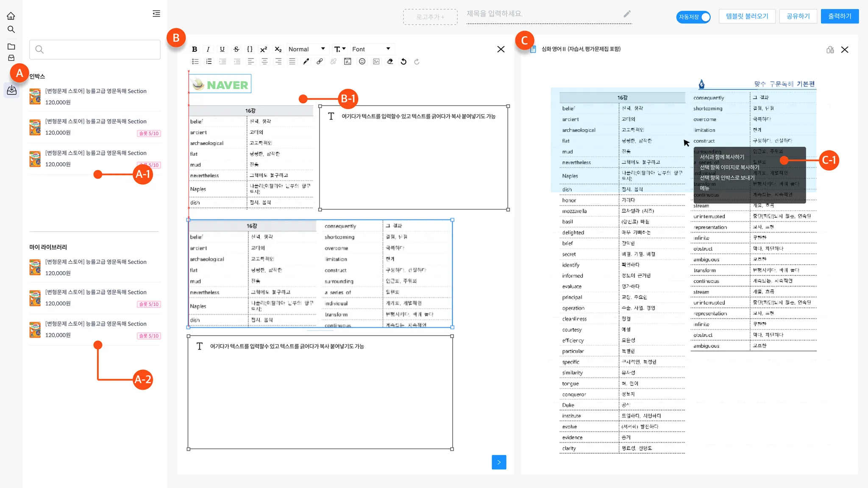Toggle bold formatting in editor toolbar
868x488 pixels.
pos(195,49)
